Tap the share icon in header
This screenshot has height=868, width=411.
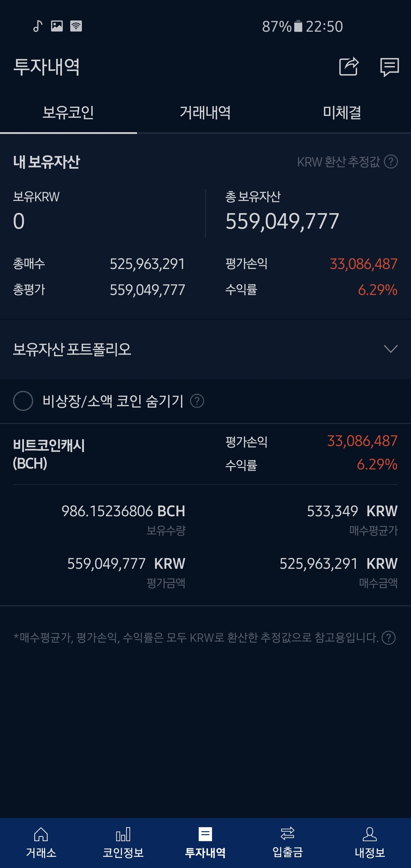tap(349, 66)
